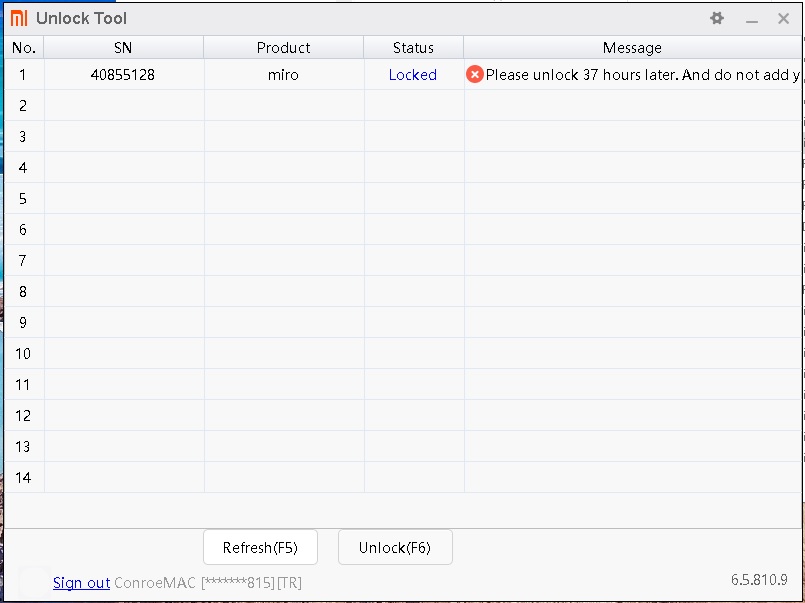Select row number 6 cell
The width and height of the screenshot is (805, 603).
(23, 229)
